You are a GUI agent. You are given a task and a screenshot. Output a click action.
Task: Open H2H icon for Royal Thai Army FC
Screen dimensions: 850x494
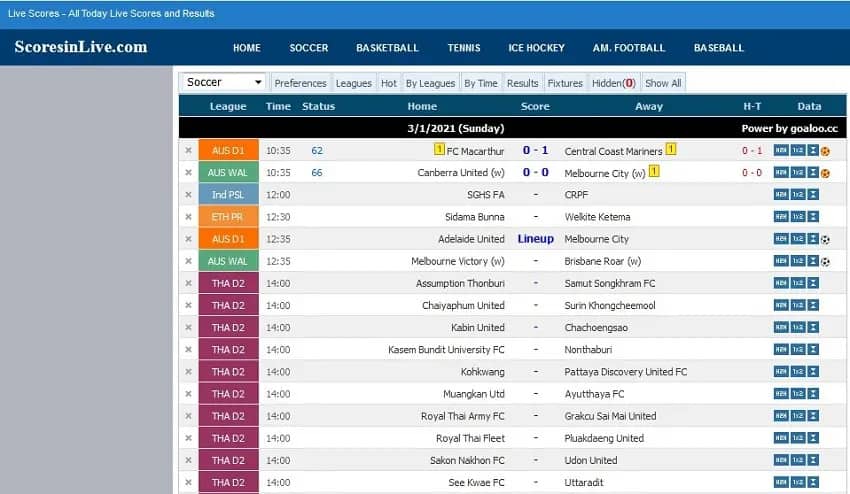point(781,416)
